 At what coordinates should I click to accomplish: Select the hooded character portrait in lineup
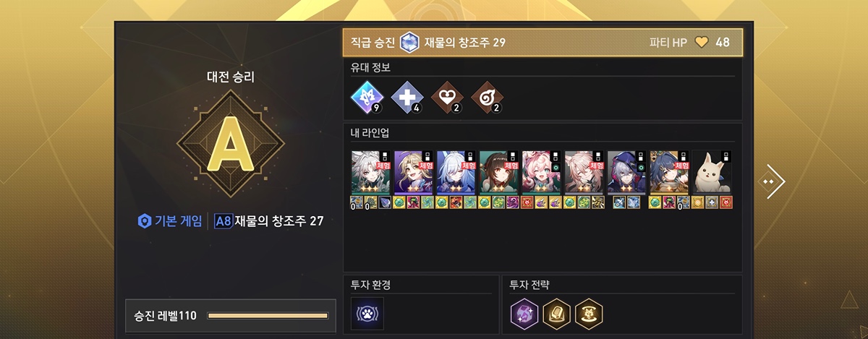(627, 172)
